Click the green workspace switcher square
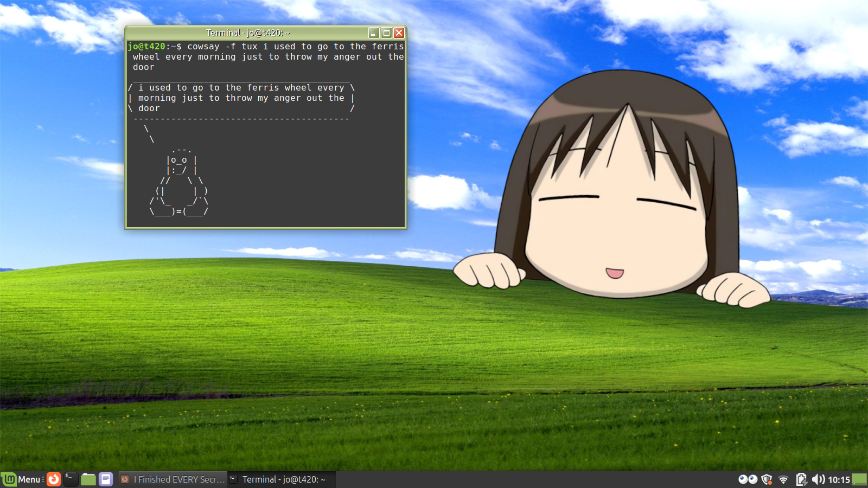The width and height of the screenshot is (868, 488). [859, 479]
